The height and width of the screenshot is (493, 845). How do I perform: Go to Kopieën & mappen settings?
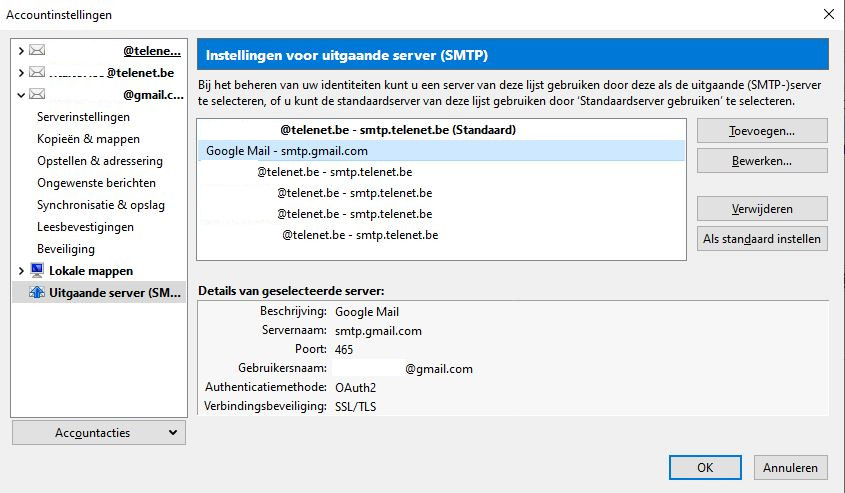click(88, 139)
